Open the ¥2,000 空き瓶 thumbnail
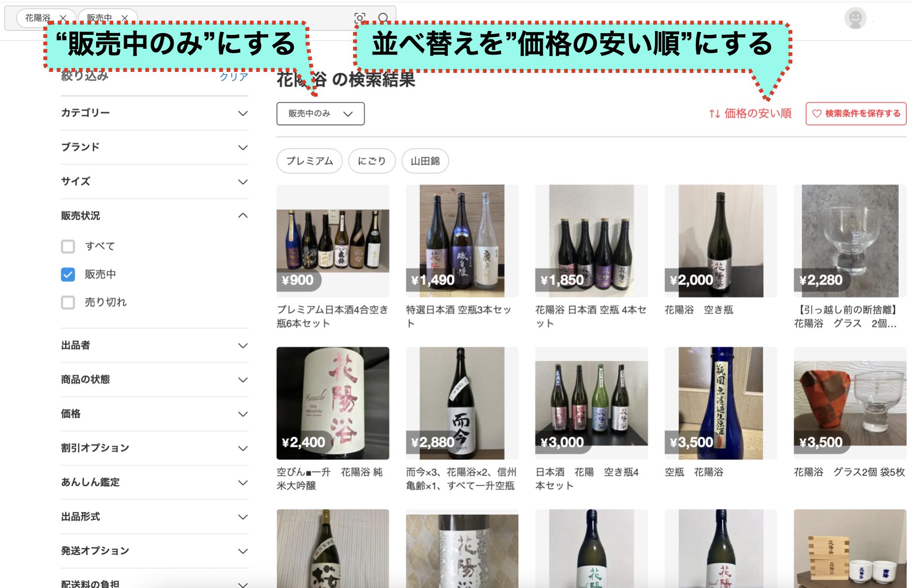The width and height of the screenshot is (912, 588). [x=721, y=241]
